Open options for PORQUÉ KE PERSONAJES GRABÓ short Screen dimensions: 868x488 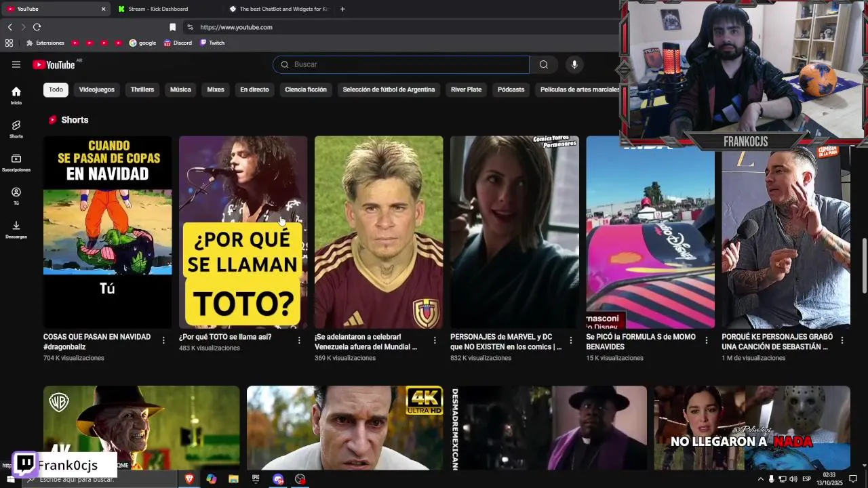tap(842, 340)
